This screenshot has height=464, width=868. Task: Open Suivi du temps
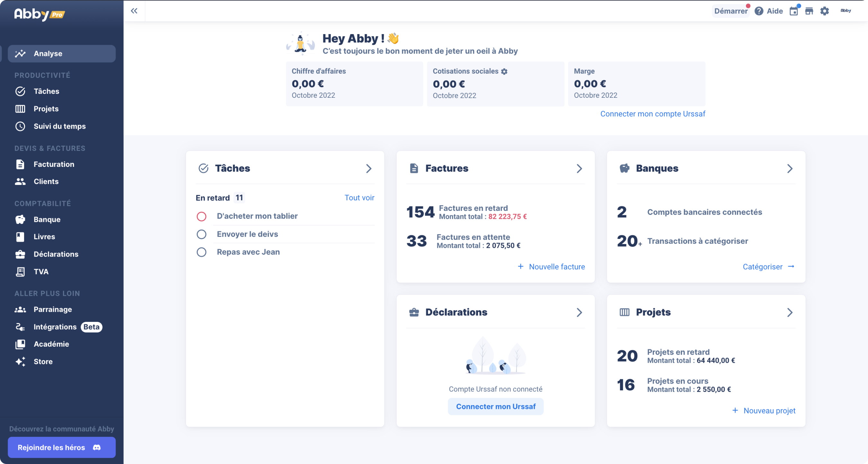click(59, 126)
